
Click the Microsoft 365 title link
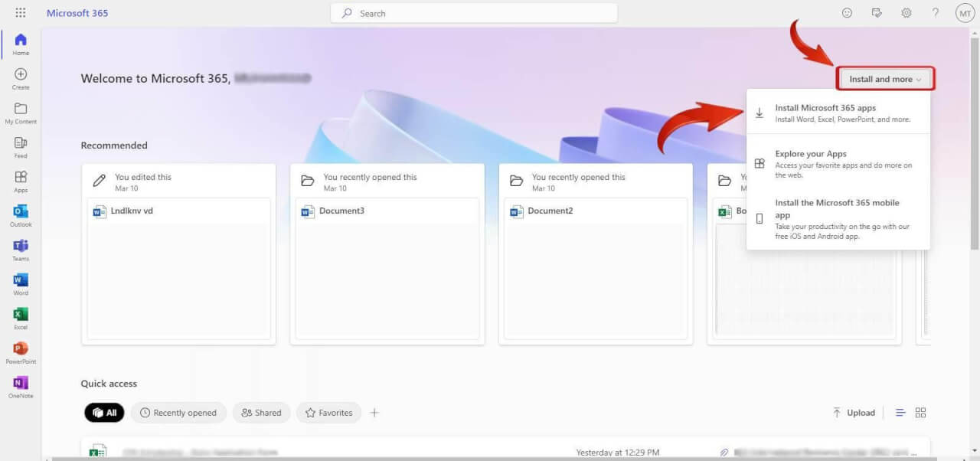77,13
